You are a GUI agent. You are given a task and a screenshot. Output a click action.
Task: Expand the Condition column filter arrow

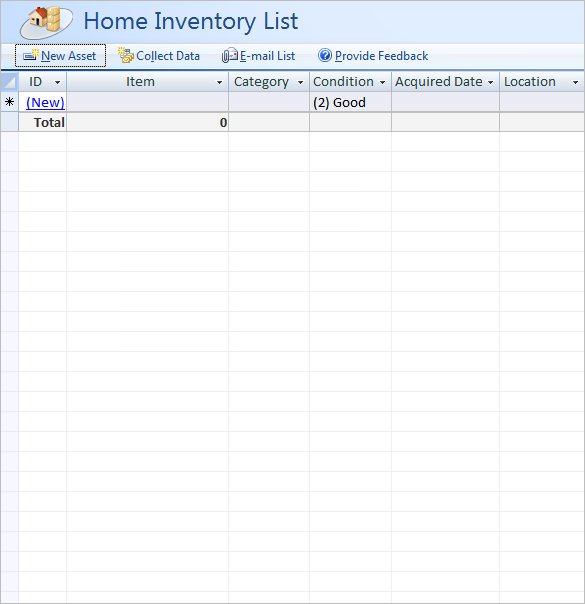point(382,82)
